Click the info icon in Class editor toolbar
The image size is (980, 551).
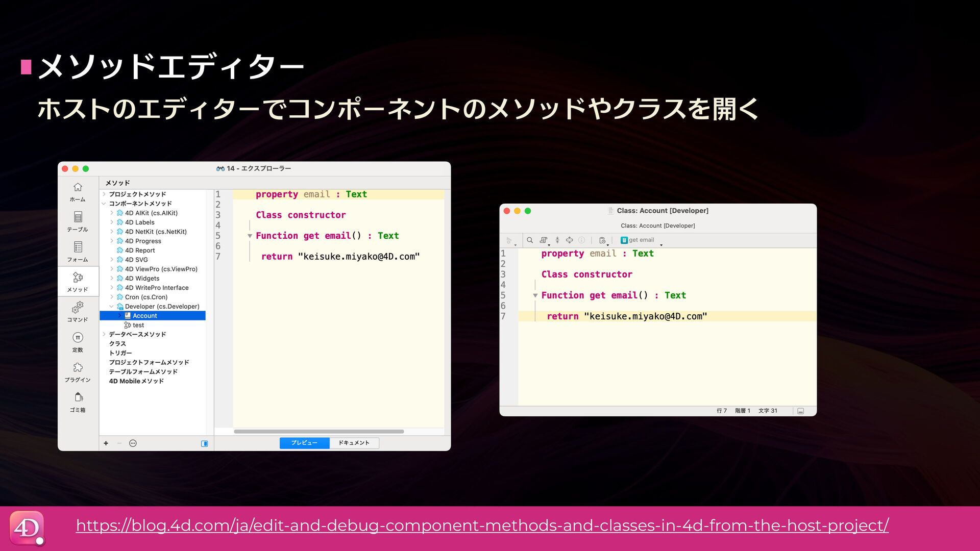click(582, 240)
